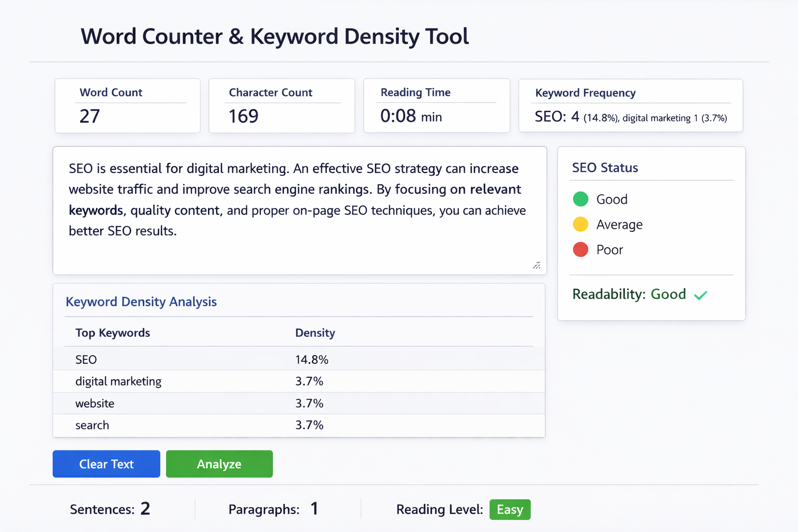Click the Keyword Density Analysis heading
Screen dimensions: 798x532
(x=141, y=301)
